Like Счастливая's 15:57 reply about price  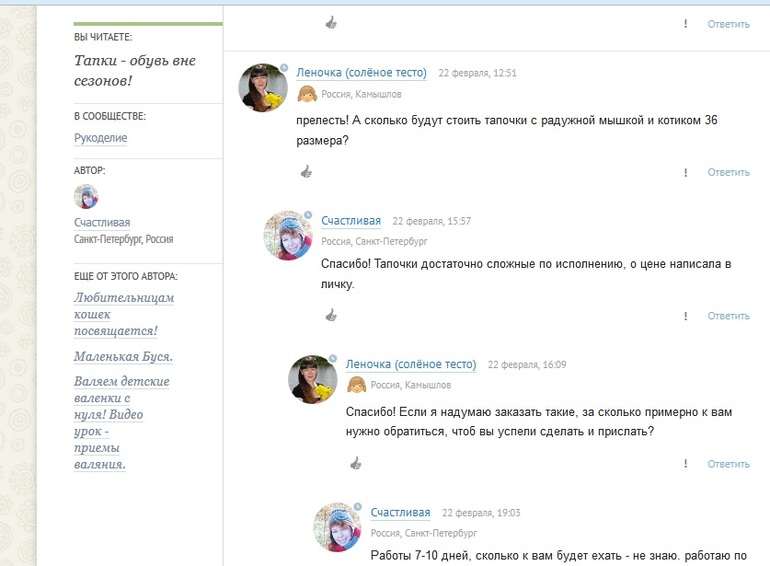(331, 315)
